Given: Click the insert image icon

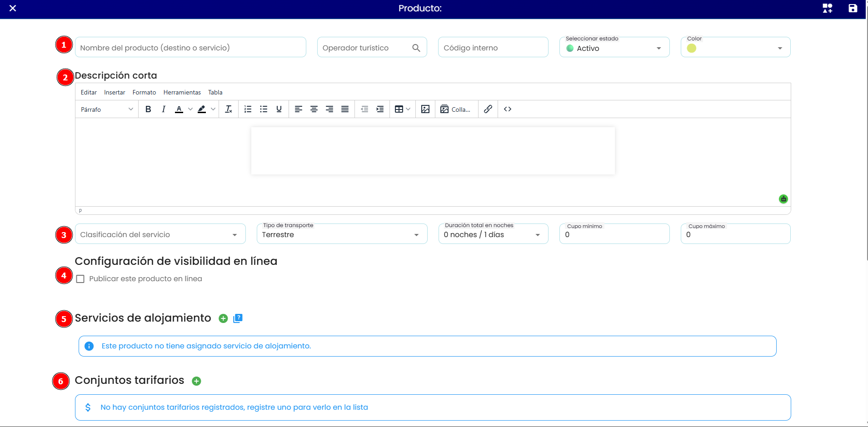Looking at the screenshot, I should [x=425, y=109].
